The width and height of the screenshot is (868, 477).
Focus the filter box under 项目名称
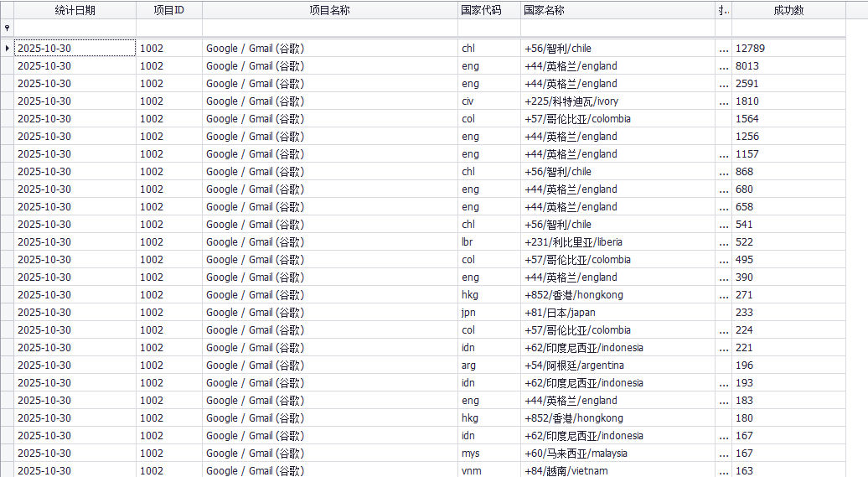point(330,28)
